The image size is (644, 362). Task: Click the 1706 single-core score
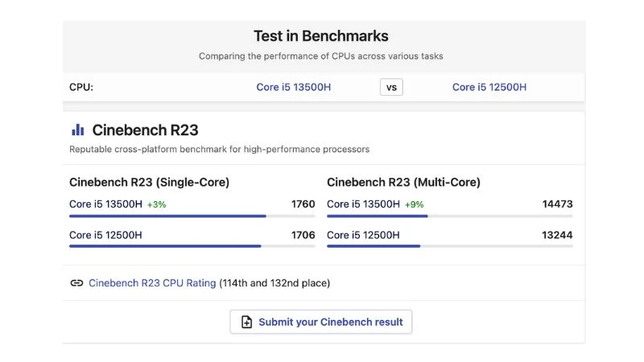pyautogui.click(x=303, y=235)
